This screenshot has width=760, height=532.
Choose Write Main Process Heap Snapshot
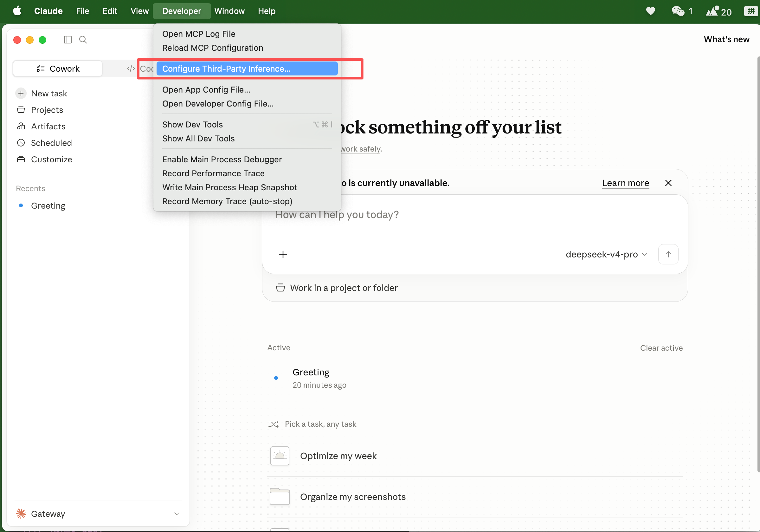(247, 187)
